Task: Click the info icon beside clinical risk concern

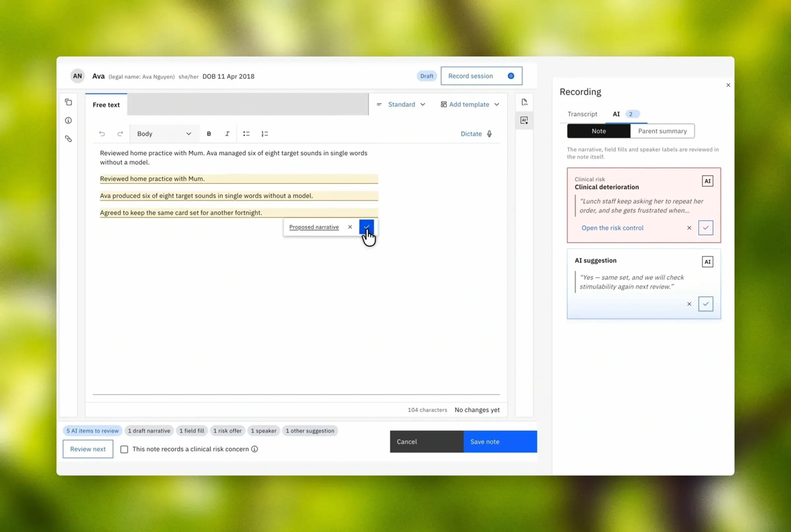Action: coord(254,449)
